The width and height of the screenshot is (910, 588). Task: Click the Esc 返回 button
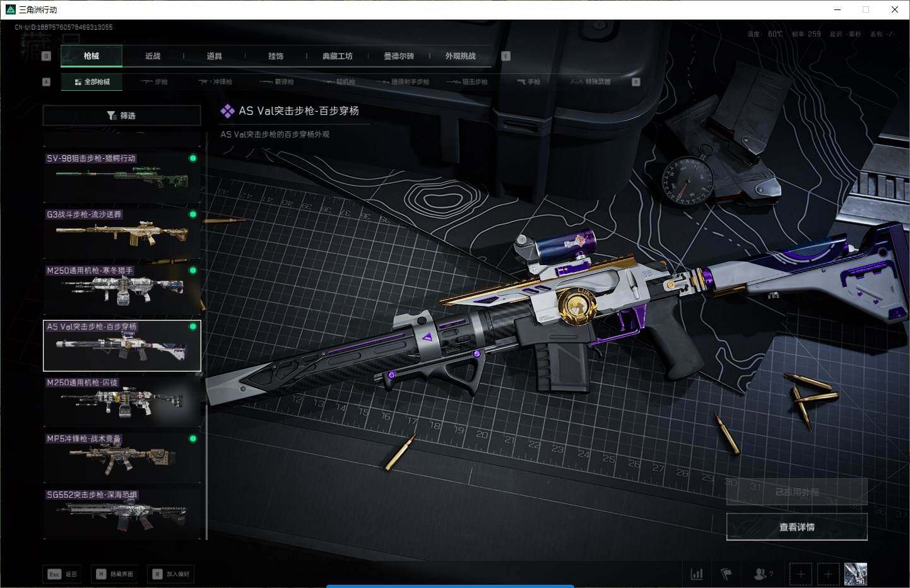point(62,574)
